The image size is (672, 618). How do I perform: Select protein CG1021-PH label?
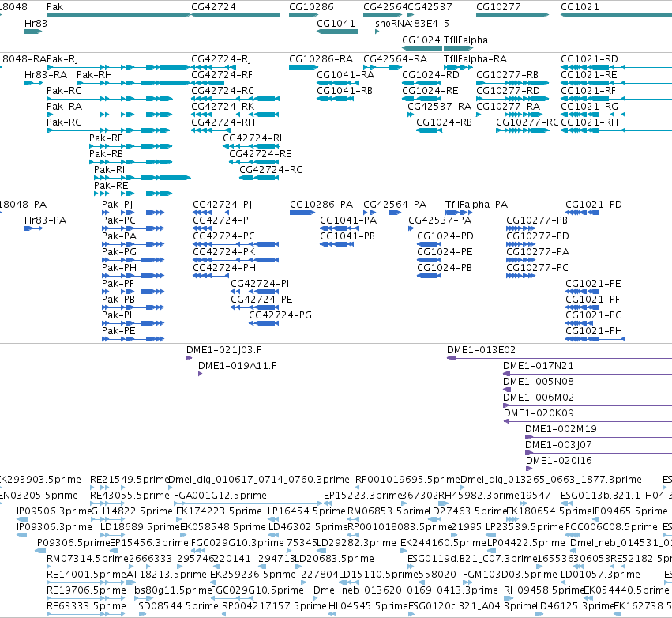tap(594, 331)
